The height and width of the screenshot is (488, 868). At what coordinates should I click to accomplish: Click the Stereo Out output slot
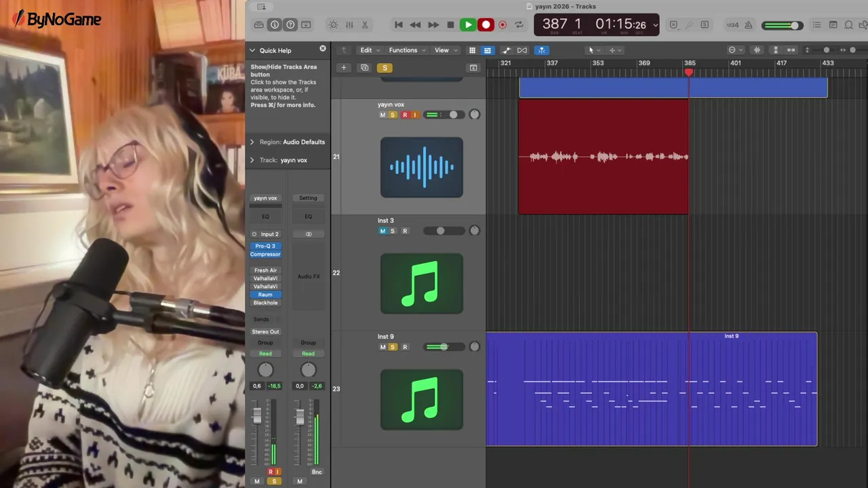tap(265, 332)
